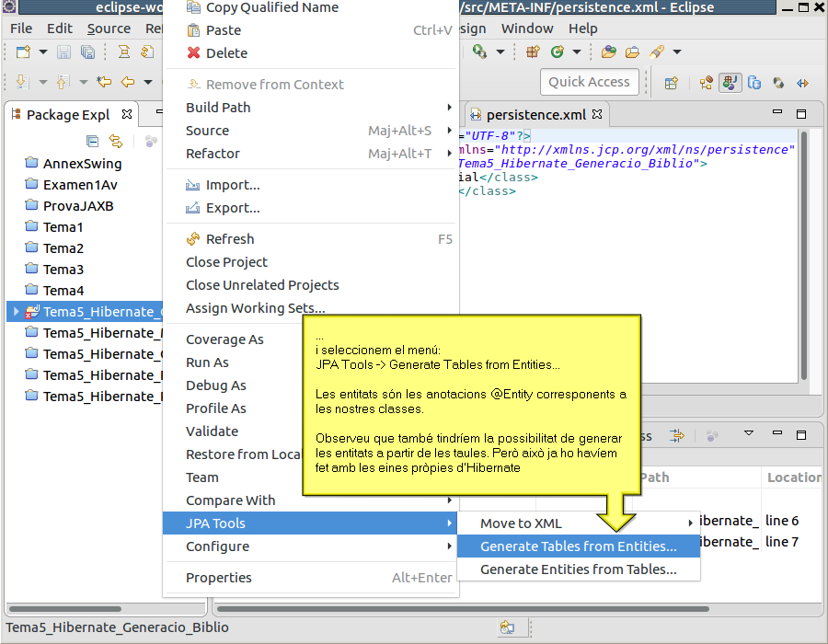Click the greyed spheres icon in bottom panel

pyautogui.click(x=712, y=436)
